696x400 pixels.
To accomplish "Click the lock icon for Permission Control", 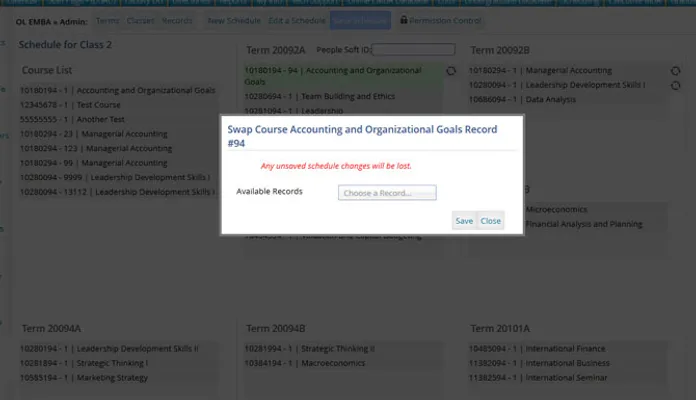I will tap(403, 20).
